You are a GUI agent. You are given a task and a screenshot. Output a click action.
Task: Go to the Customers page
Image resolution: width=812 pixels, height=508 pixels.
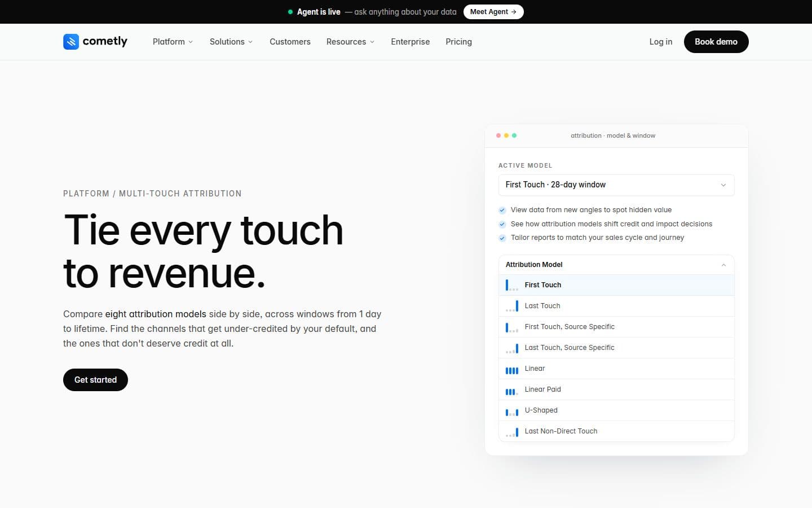pyautogui.click(x=290, y=42)
